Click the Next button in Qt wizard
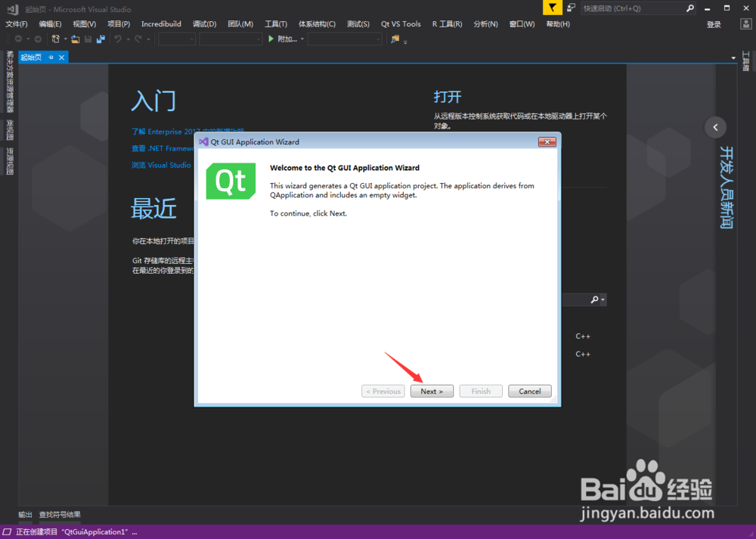This screenshot has width=756, height=539. click(x=432, y=391)
